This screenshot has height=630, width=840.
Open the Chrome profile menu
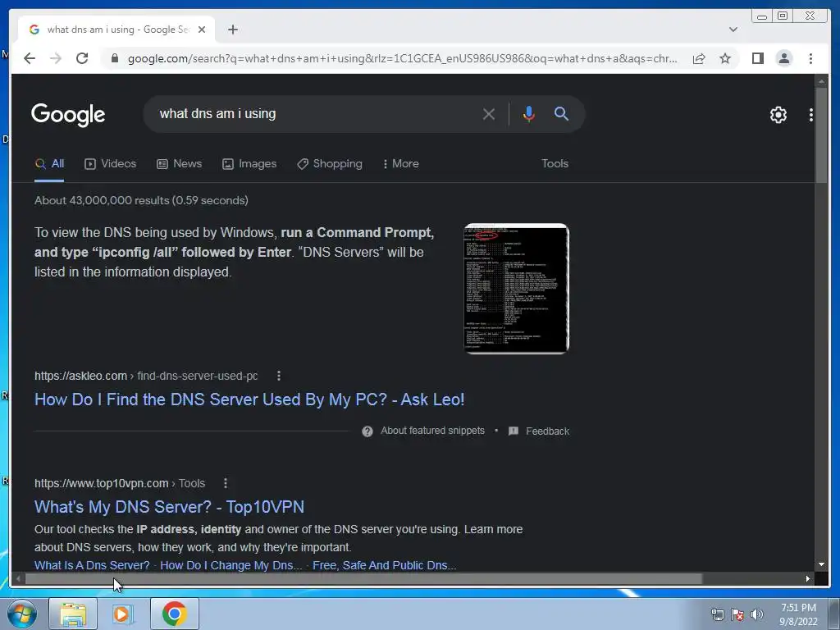[783, 58]
